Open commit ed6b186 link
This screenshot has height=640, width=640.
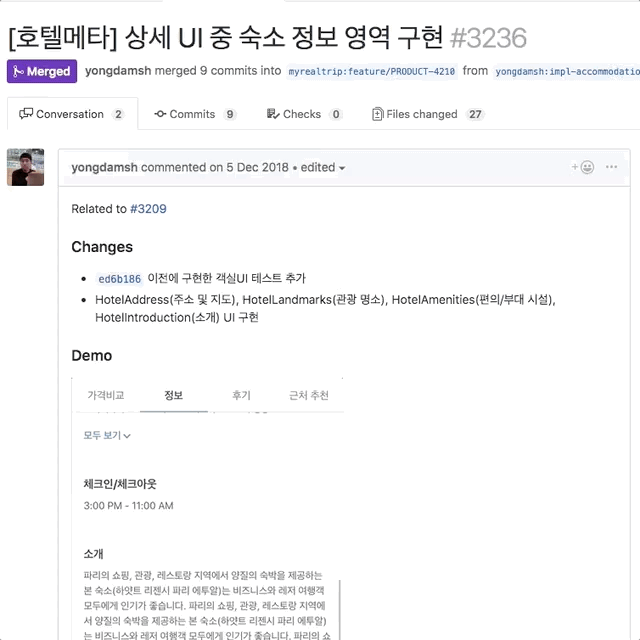pos(120,279)
